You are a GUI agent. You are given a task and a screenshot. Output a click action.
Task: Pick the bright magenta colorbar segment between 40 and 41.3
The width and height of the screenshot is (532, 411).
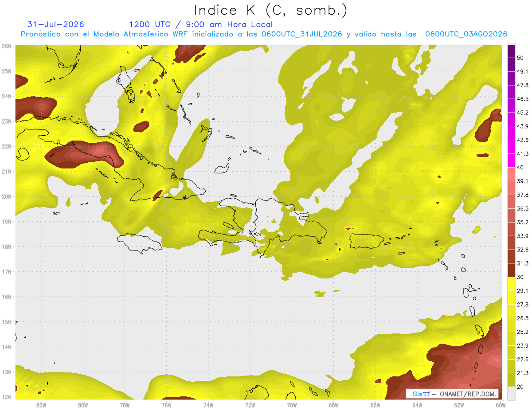(x=511, y=160)
